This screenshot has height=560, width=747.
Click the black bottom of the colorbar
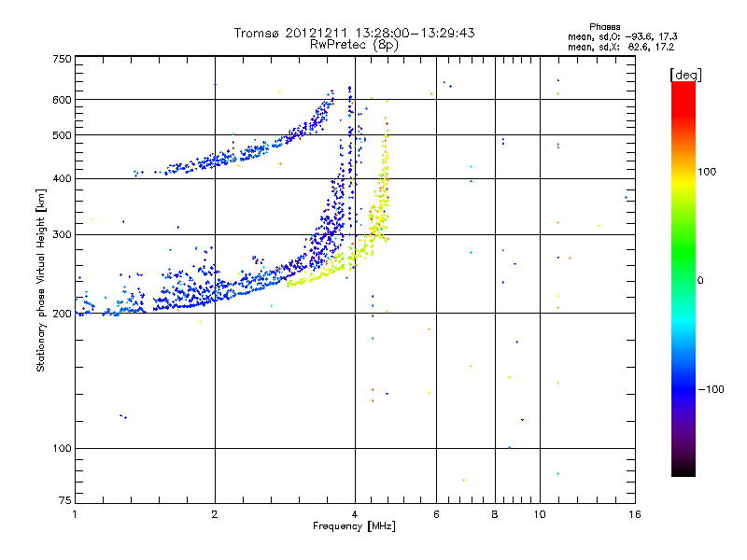click(684, 469)
